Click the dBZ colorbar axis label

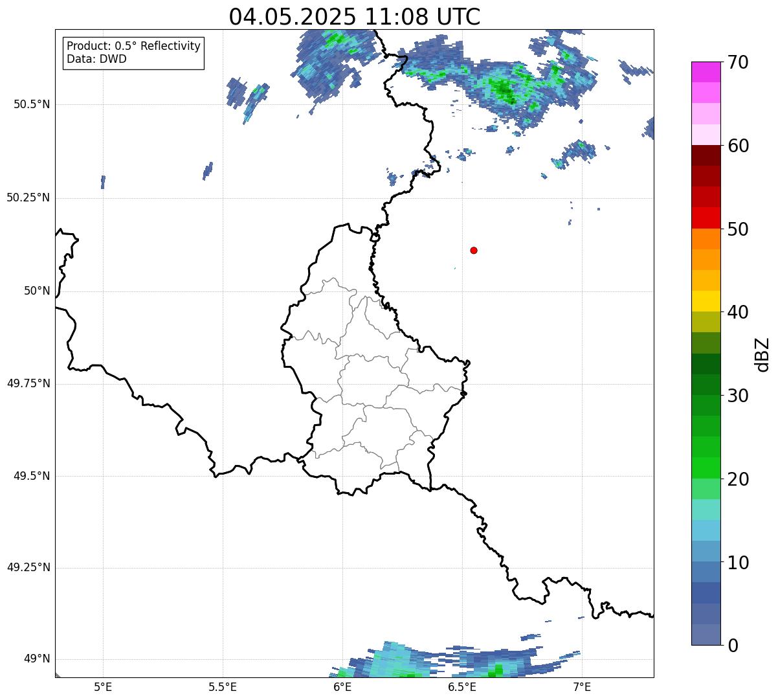[x=762, y=354]
